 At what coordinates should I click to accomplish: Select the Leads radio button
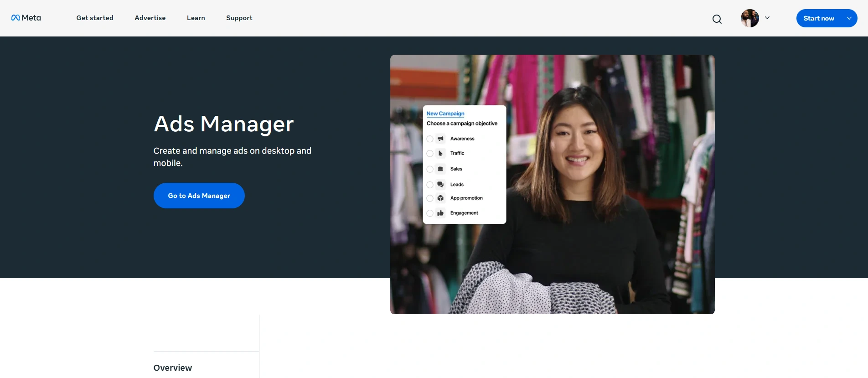(430, 185)
